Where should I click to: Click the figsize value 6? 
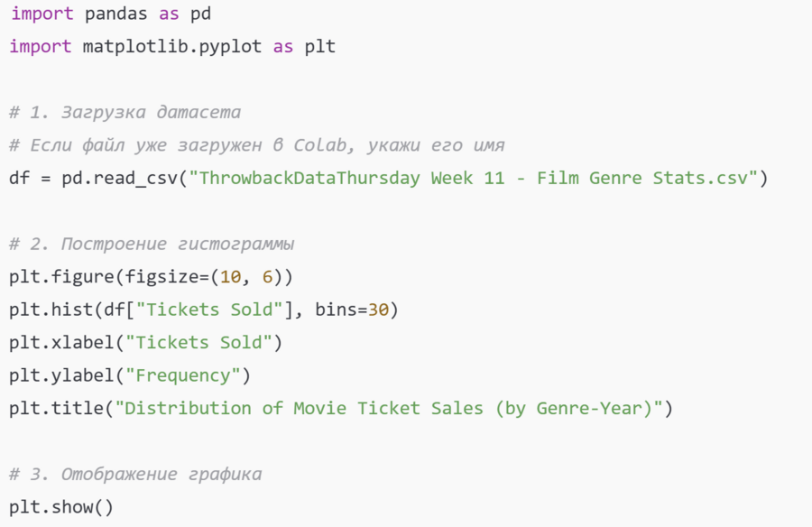[267, 276]
